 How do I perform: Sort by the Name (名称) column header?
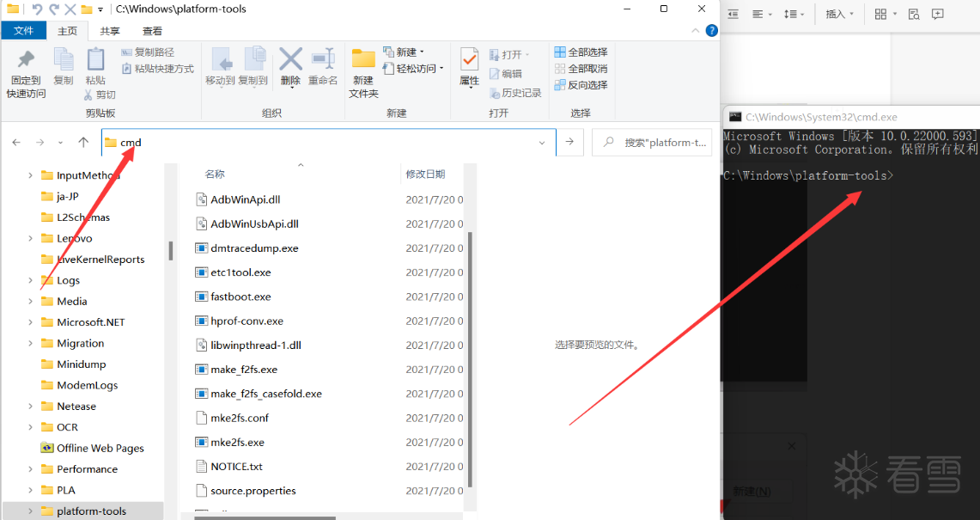[215, 174]
